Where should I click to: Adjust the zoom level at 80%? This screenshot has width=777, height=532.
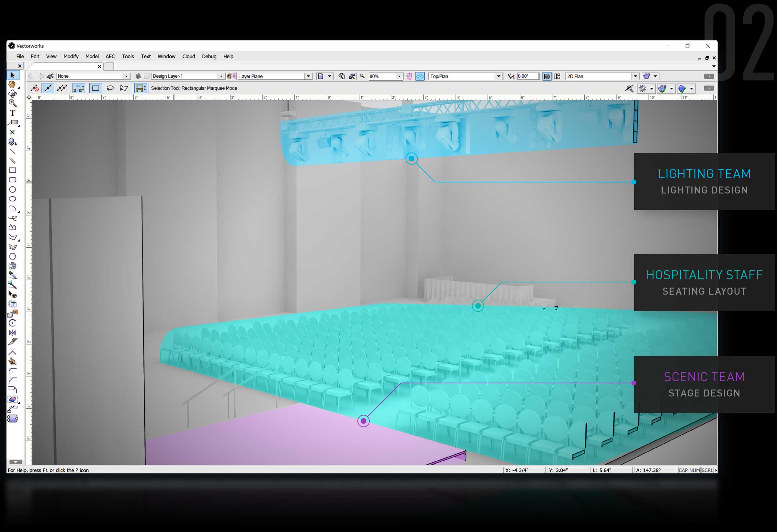[x=381, y=75]
